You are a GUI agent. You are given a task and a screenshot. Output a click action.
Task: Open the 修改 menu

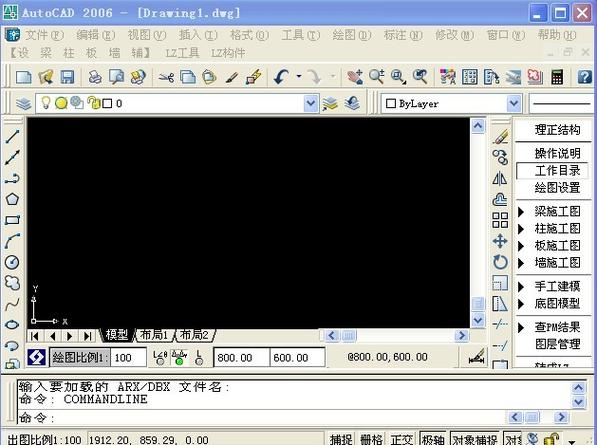[x=454, y=35]
